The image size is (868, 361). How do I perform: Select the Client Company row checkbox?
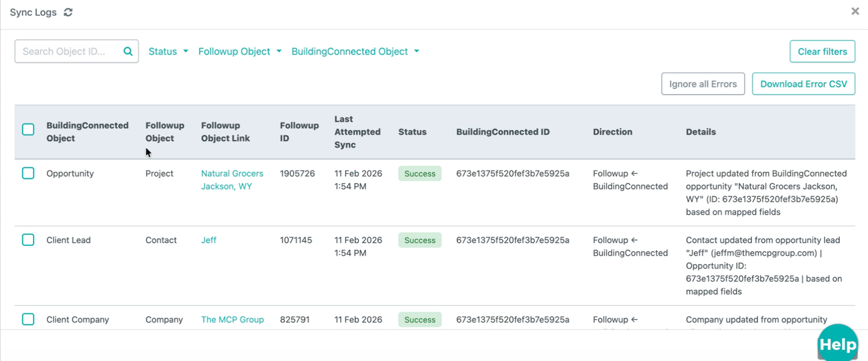(x=28, y=319)
